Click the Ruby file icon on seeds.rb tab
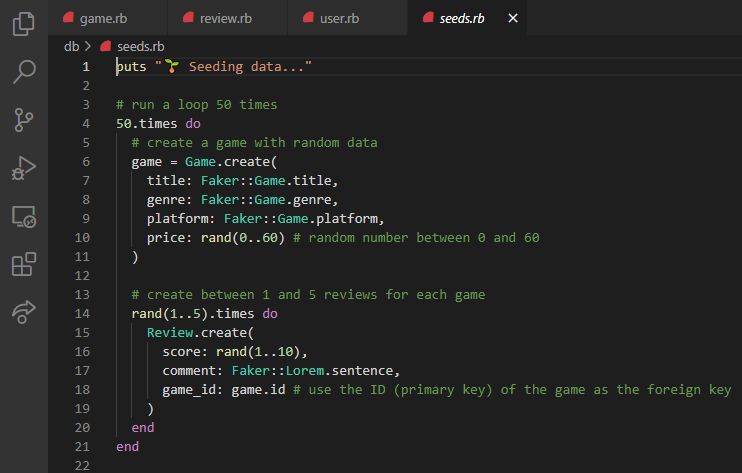742x473 pixels. (428, 18)
